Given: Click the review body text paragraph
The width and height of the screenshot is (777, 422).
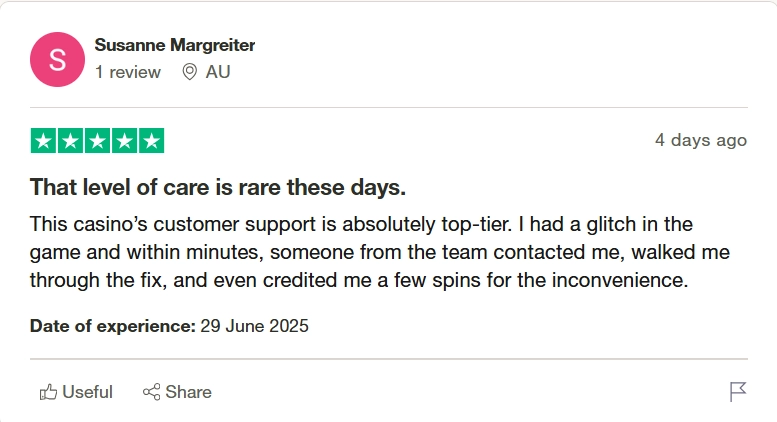Looking at the screenshot, I should [x=380, y=252].
